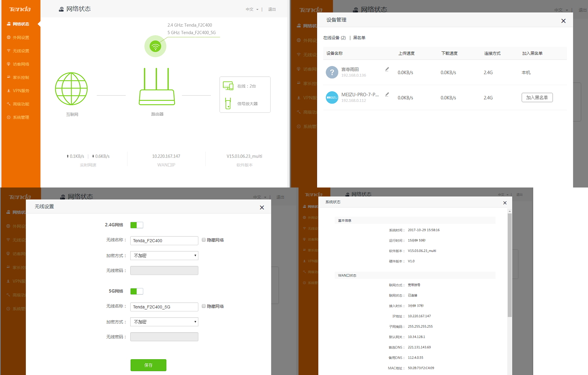Toggle the 5G network switch
The width and height of the screenshot is (588, 375).
[x=137, y=291]
